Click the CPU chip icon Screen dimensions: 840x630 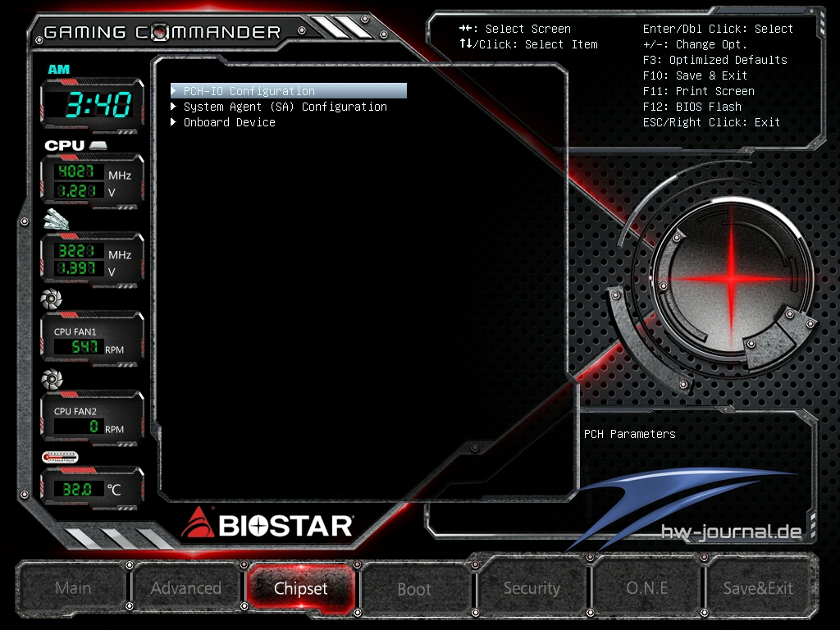click(98, 145)
